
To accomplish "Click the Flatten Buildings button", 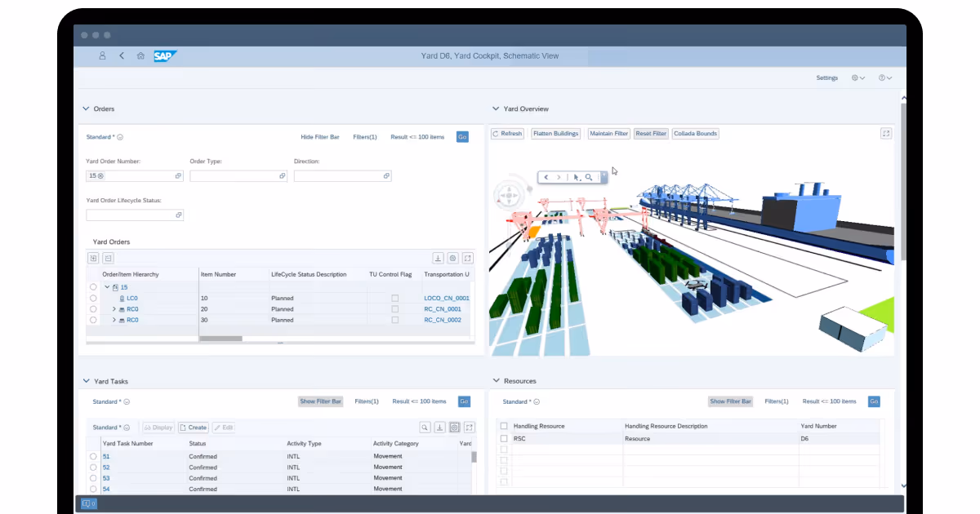I will pos(555,133).
